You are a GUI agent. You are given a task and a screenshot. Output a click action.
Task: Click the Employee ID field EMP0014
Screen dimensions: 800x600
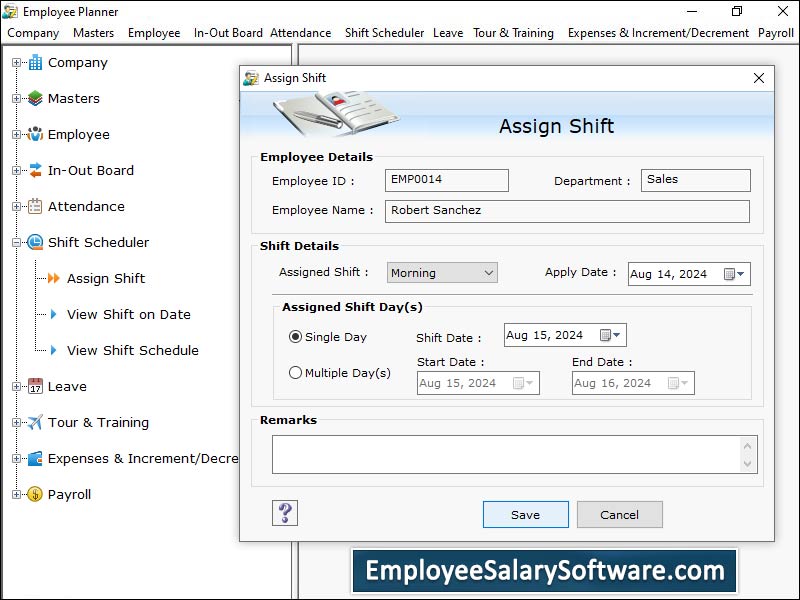click(446, 180)
